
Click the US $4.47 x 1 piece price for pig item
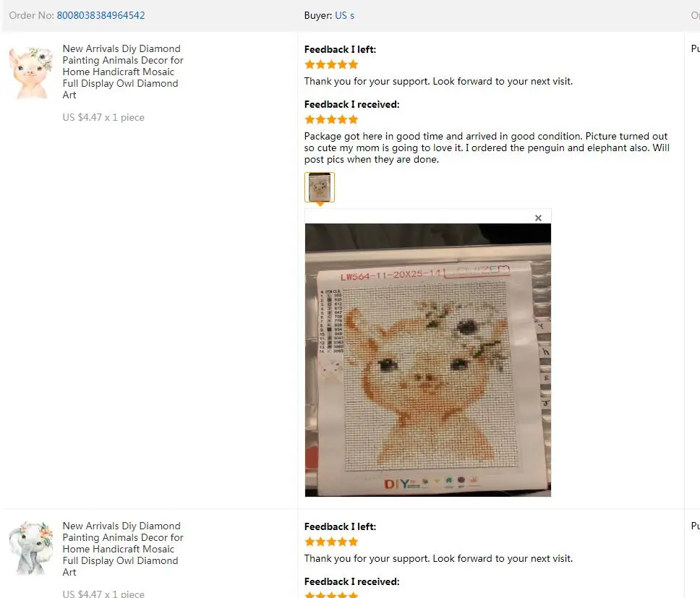[103, 117]
